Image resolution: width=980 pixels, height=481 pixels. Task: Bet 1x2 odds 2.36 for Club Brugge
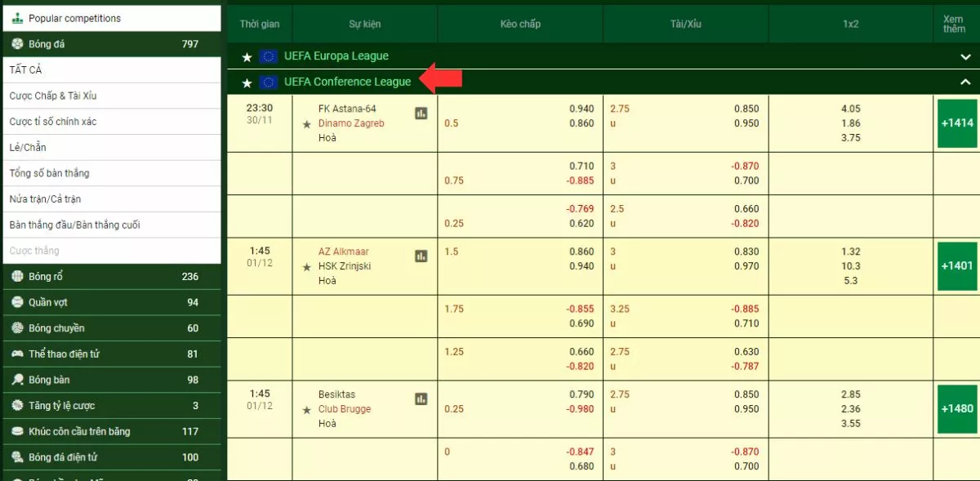850,409
